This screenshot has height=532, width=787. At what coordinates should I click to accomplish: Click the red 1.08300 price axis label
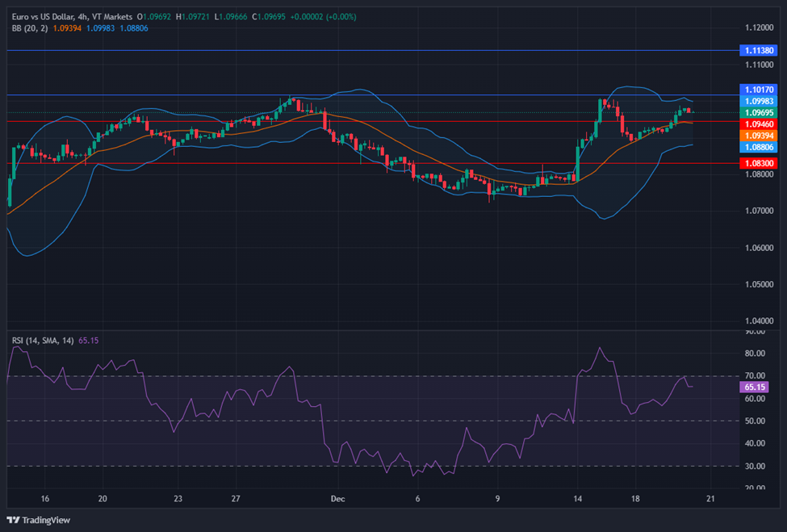tap(759, 163)
